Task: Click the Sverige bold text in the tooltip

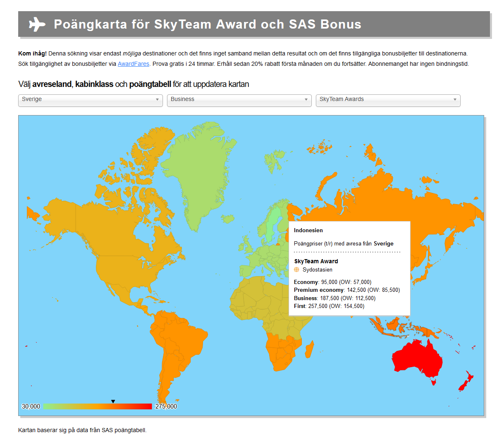Action: (384, 243)
